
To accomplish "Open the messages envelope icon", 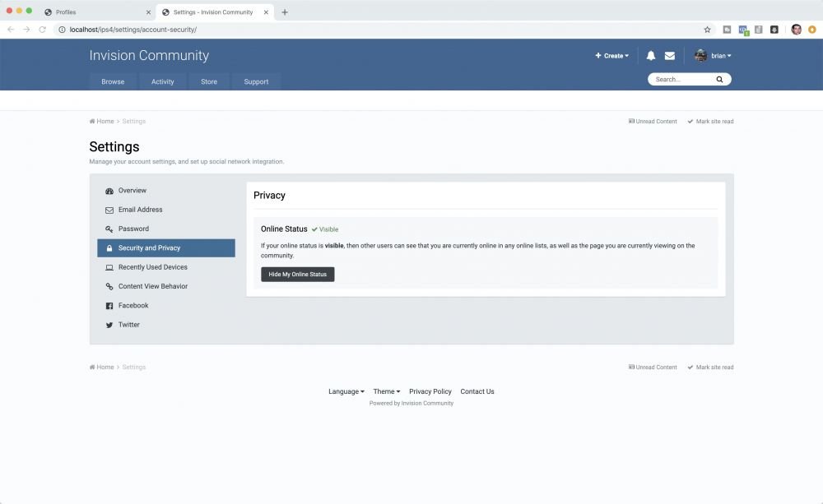I will click(670, 56).
